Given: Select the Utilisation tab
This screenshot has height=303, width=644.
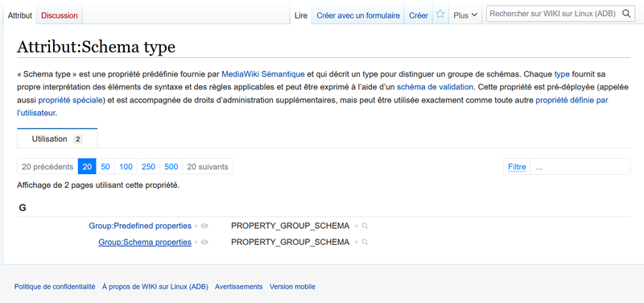Looking at the screenshot, I should [x=57, y=139].
